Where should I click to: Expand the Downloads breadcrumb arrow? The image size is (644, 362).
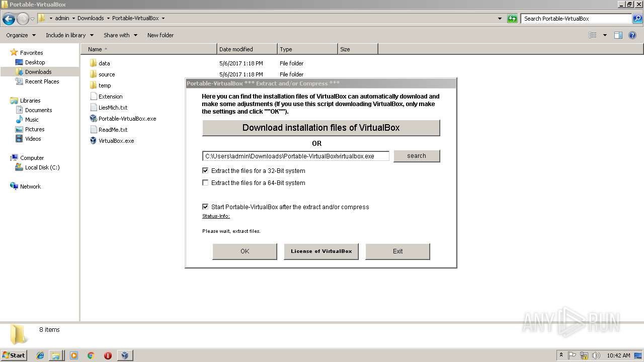(x=108, y=18)
